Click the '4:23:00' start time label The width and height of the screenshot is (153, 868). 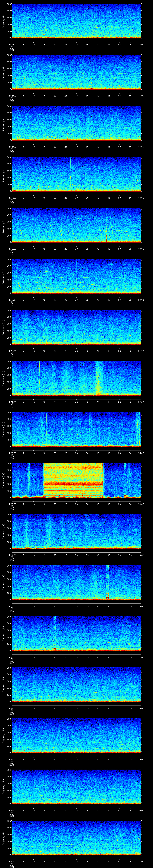[x=12, y=504]
